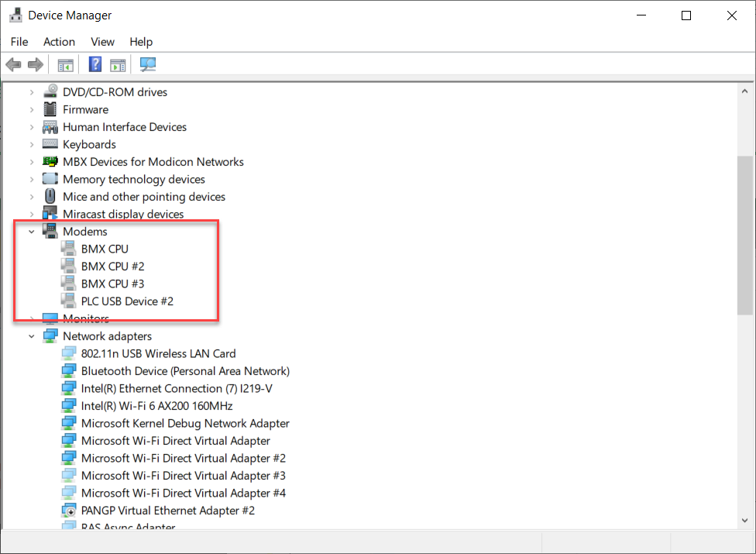Select Microsoft Wi-Fi Direct Virtual Adapter

pos(176,441)
